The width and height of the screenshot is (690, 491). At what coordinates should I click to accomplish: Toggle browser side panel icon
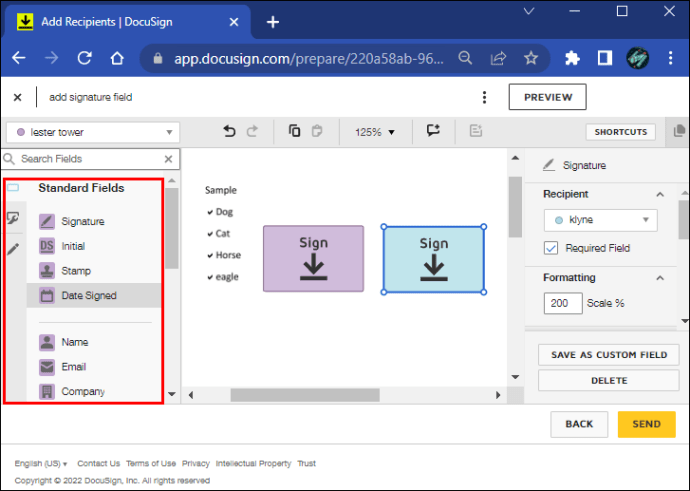point(605,58)
